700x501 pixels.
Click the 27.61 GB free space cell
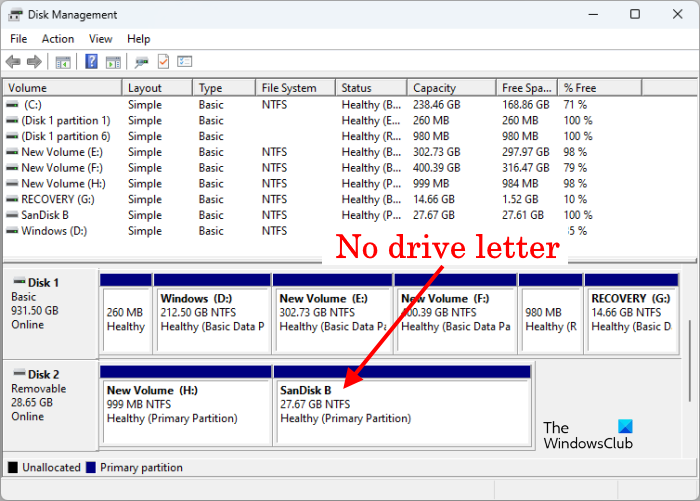click(523, 215)
